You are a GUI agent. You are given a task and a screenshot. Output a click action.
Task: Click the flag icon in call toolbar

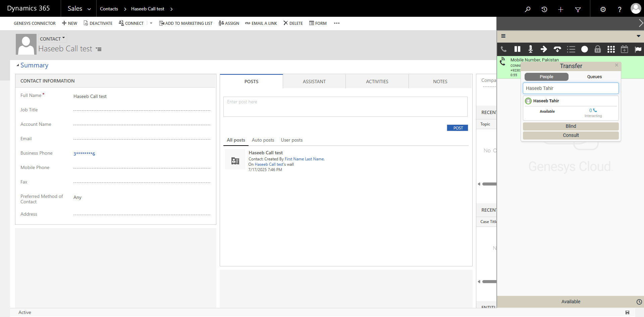point(638,49)
